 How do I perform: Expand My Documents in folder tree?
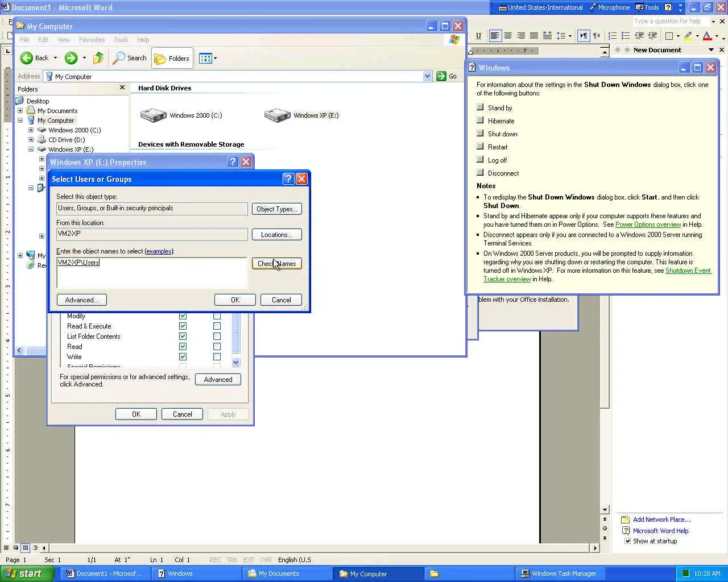coord(20,111)
